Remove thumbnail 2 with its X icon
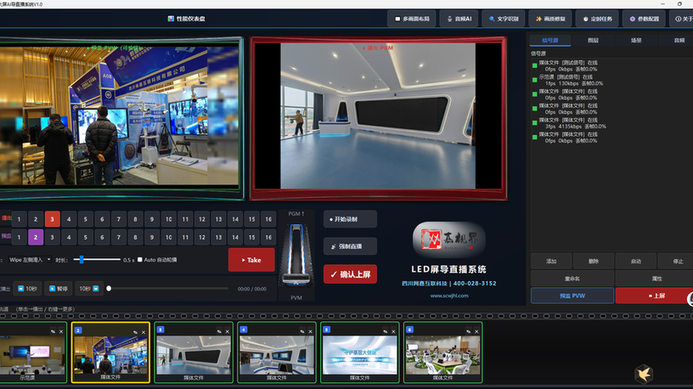Image resolution: width=693 pixels, height=389 pixels. pyautogui.click(x=143, y=332)
